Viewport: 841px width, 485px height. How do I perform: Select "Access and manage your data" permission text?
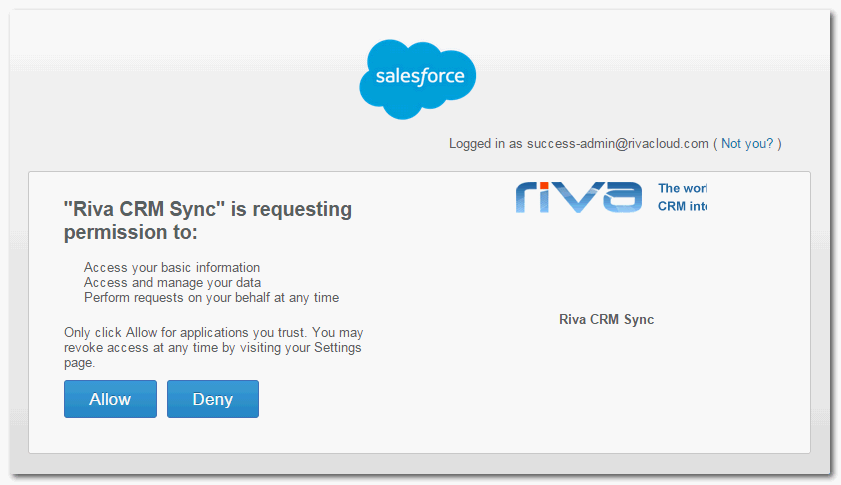[x=172, y=283]
